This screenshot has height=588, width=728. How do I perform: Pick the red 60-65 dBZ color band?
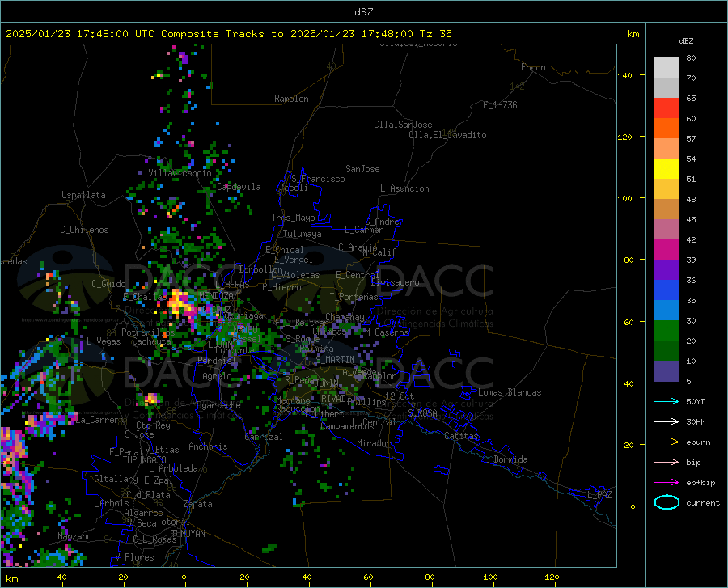[x=667, y=108]
